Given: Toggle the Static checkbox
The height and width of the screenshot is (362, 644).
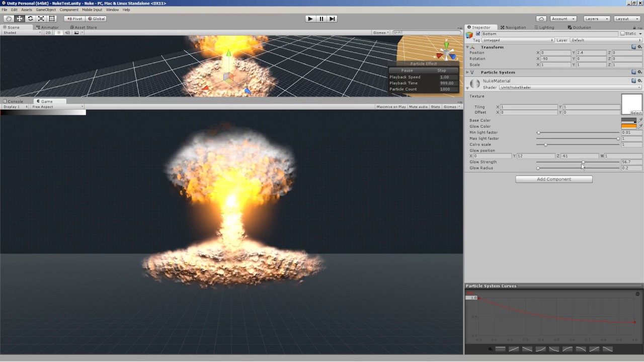Looking at the screenshot, I should (622, 34).
